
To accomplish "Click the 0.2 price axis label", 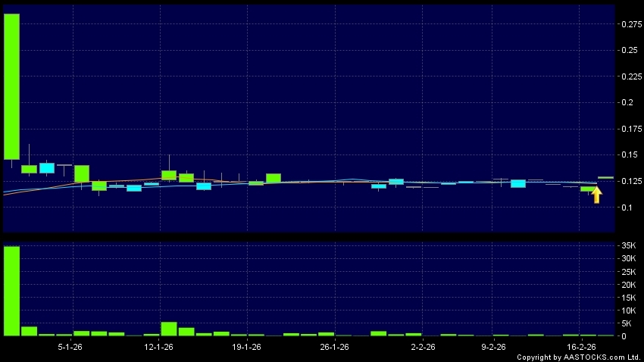I will click(627, 103).
